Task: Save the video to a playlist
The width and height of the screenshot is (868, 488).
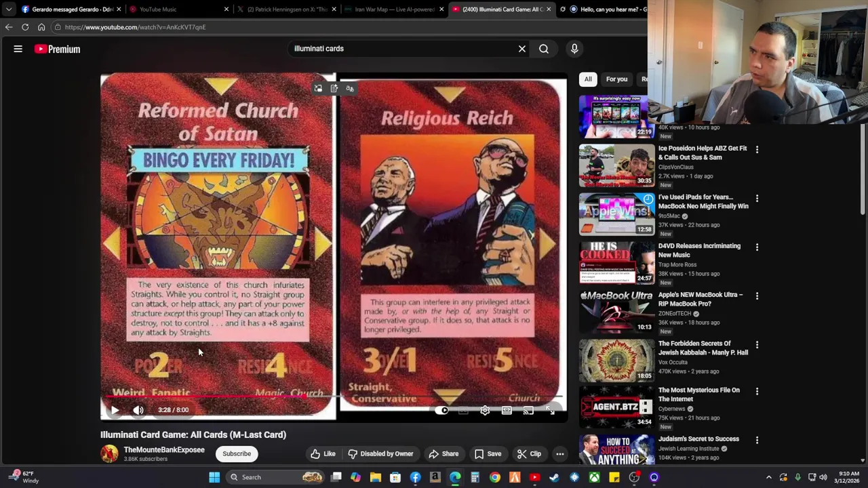Action: 488,454
